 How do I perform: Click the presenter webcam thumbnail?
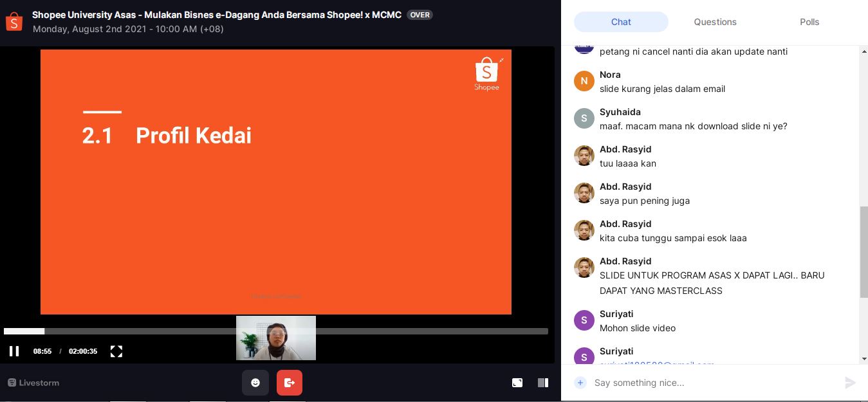tap(275, 338)
